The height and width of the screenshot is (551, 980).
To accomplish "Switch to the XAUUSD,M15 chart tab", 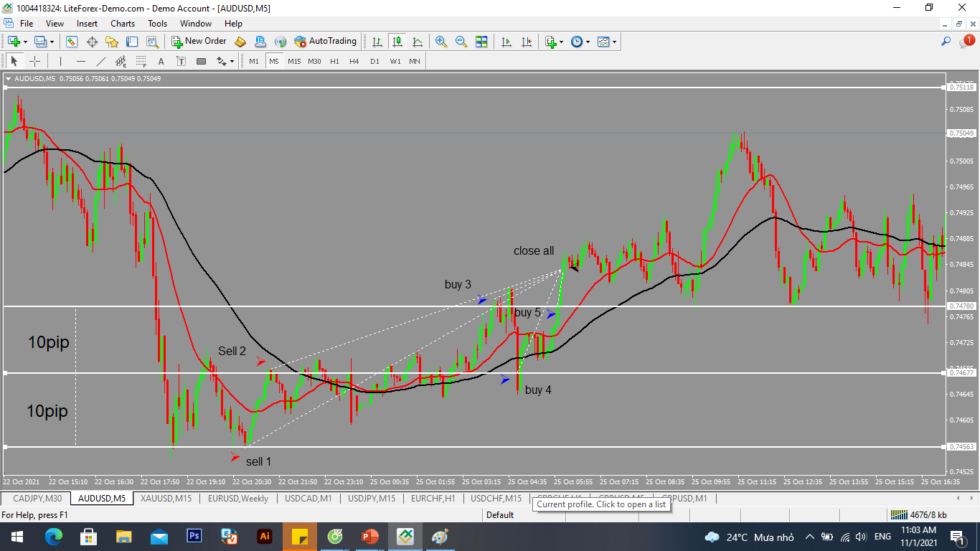I will click(x=166, y=499).
